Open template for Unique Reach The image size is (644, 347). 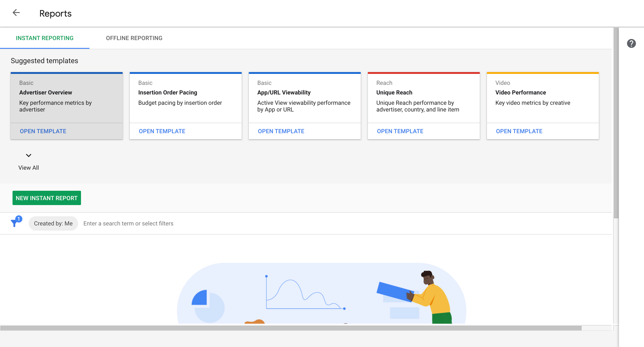(x=400, y=131)
